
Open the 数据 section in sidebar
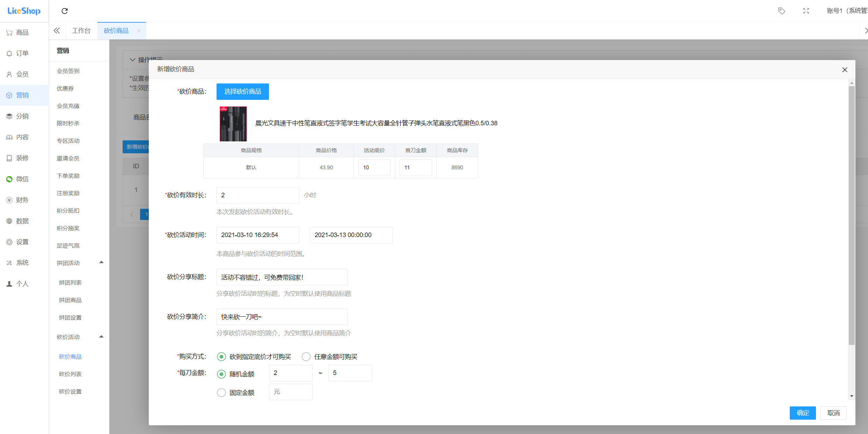point(22,221)
